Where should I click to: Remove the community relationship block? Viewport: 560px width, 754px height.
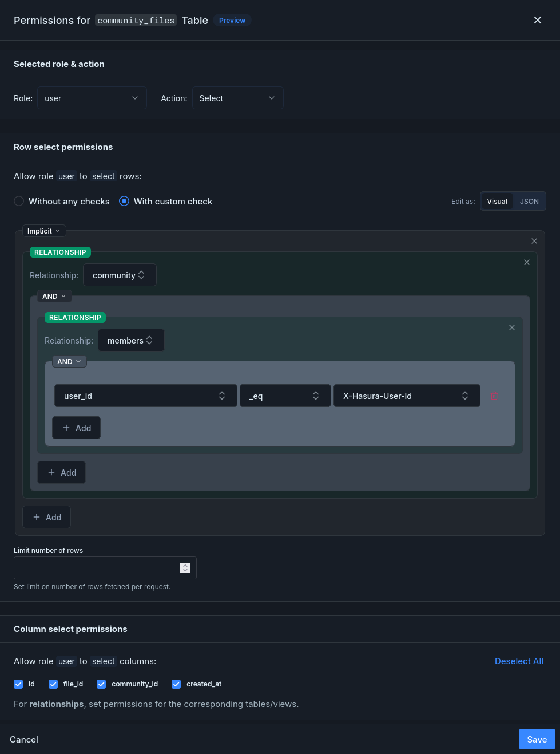point(527,262)
